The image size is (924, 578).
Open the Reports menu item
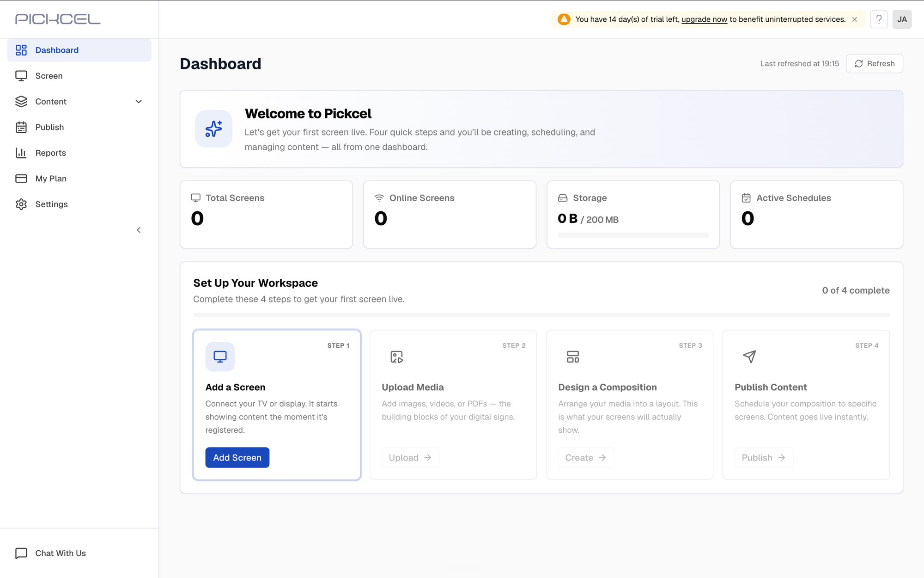pyautogui.click(x=79, y=153)
